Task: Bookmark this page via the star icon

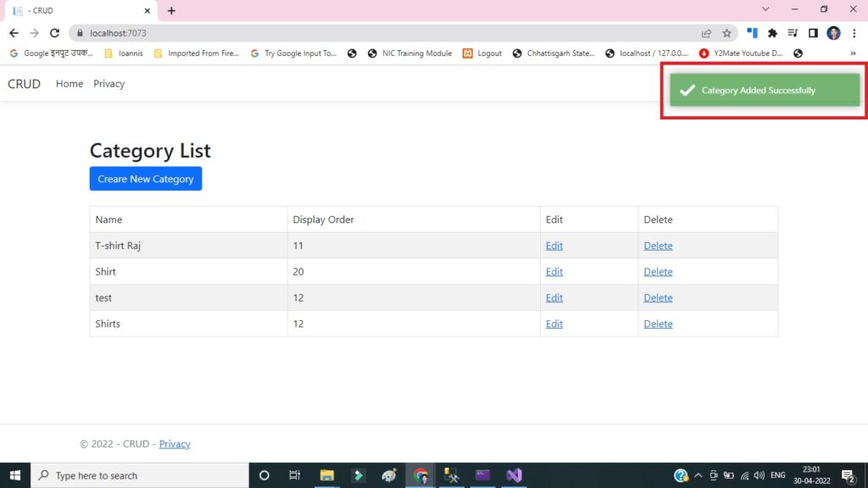Action: (727, 32)
